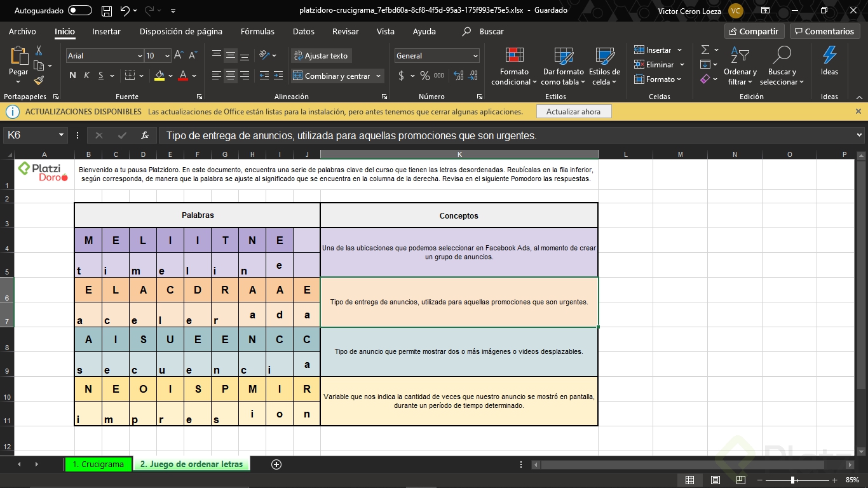Click the Format Painter brush icon
The height and width of the screenshot is (488, 868).
pos(39,80)
